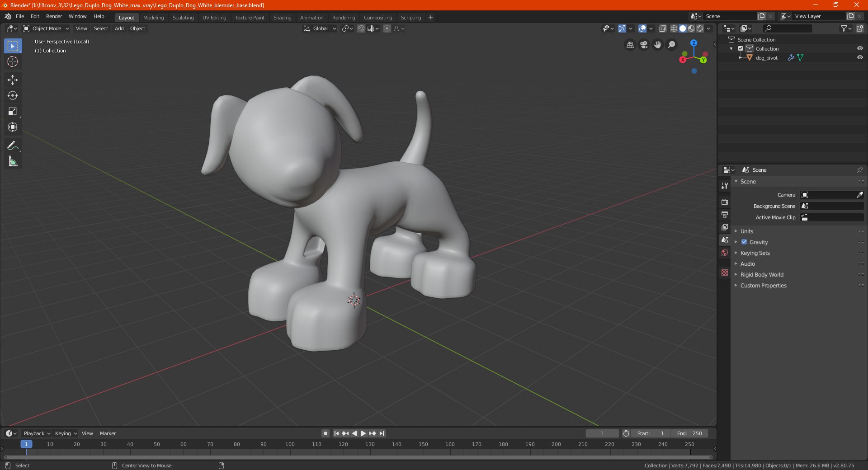Activate the 3D Cursor tool

click(13, 62)
